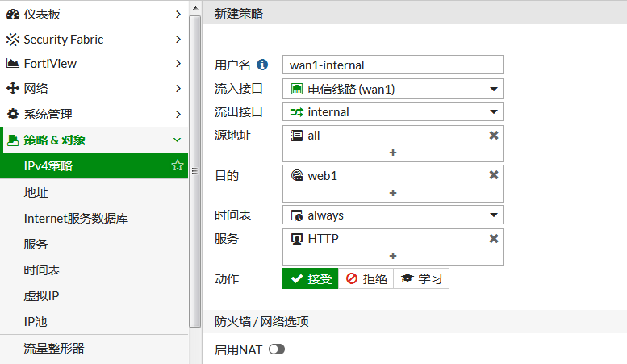Select the 拒绝 deny action

coord(366,278)
